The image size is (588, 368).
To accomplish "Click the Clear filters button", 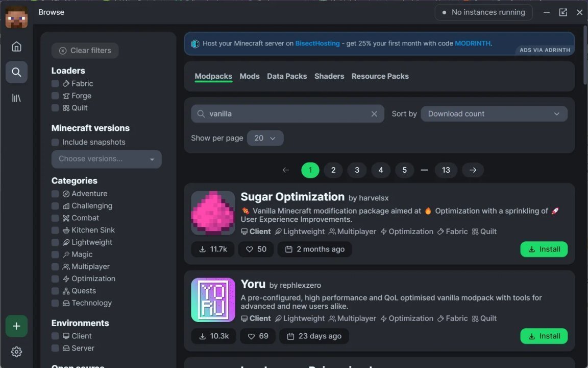I will pyautogui.click(x=85, y=51).
